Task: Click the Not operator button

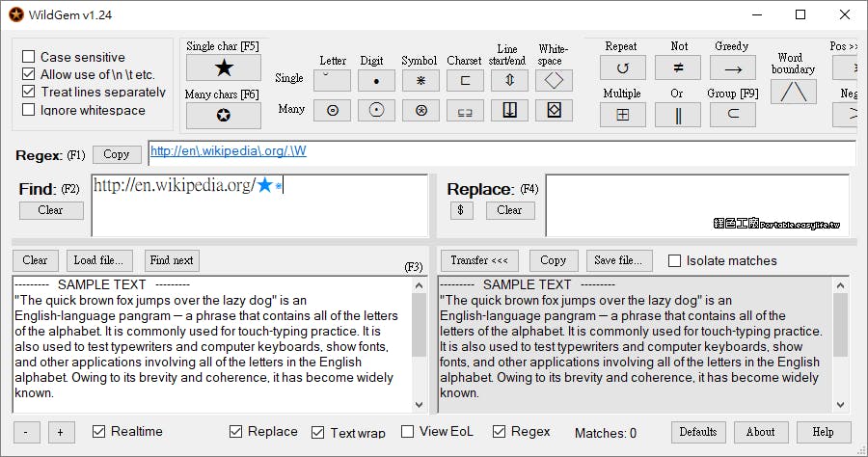Action: [x=678, y=68]
